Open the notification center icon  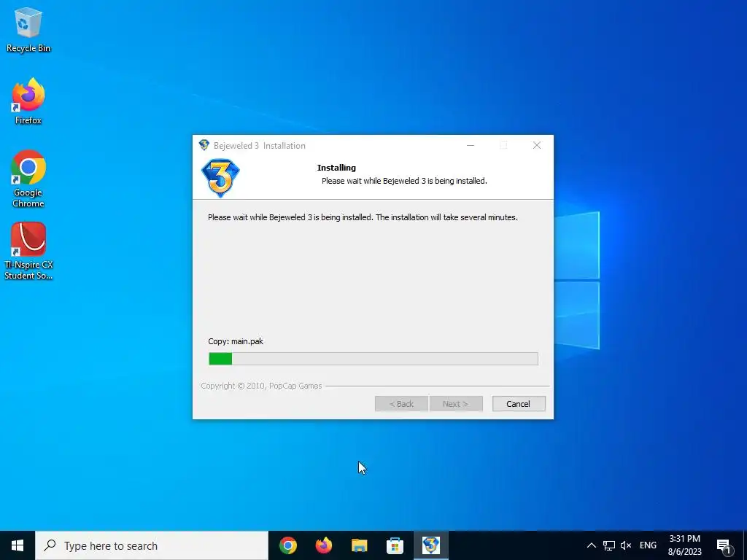[x=724, y=546]
